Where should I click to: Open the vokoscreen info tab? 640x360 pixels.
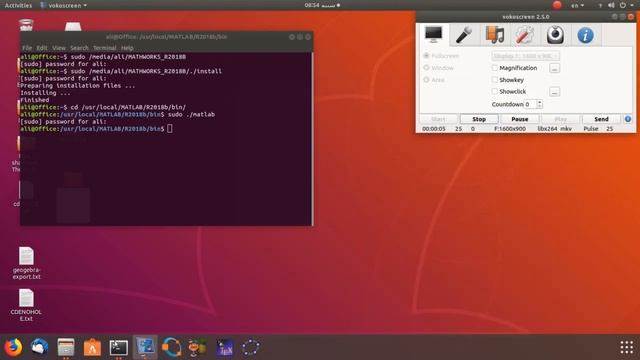585,35
